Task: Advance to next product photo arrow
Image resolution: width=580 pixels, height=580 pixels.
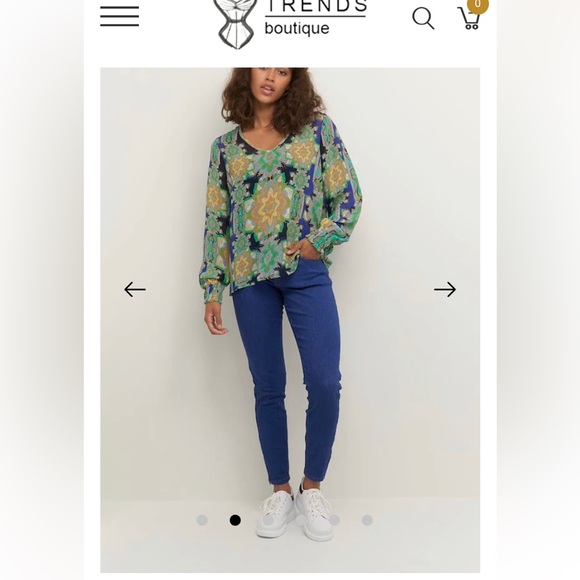Action: (445, 289)
